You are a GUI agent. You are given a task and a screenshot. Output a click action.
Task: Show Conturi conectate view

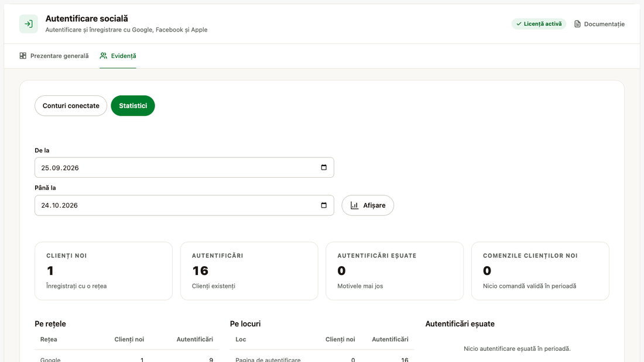pos(71,106)
